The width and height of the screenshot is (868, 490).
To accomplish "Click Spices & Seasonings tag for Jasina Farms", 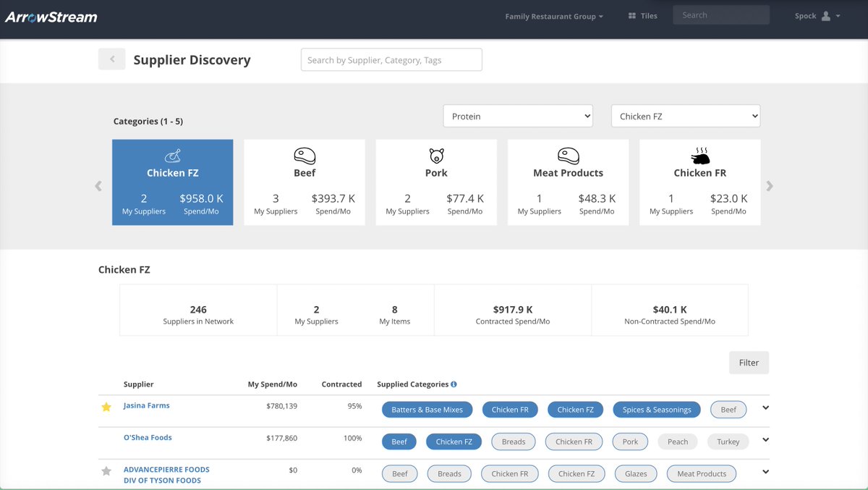I will coord(657,410).
